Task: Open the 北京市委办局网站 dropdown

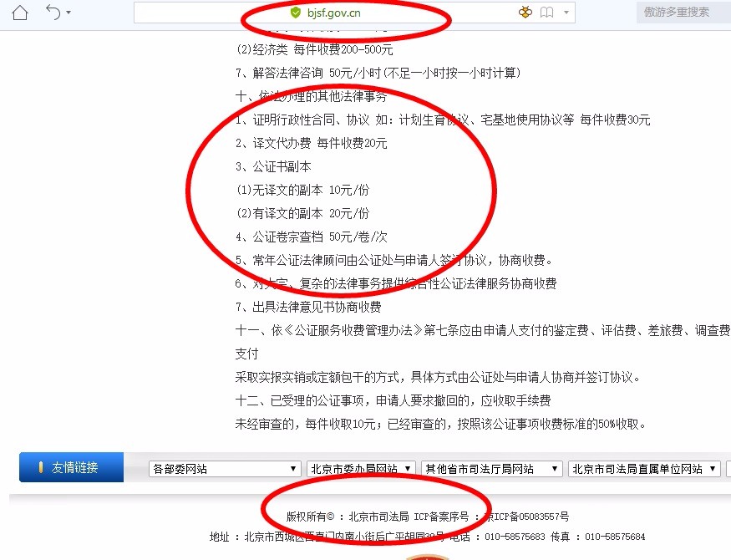Action: [361, 469]
